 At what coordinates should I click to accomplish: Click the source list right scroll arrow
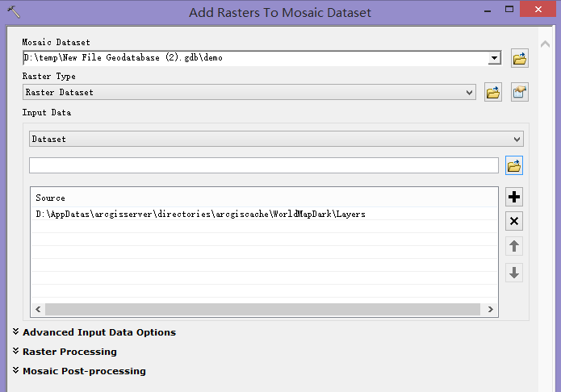tap(491, 310)
